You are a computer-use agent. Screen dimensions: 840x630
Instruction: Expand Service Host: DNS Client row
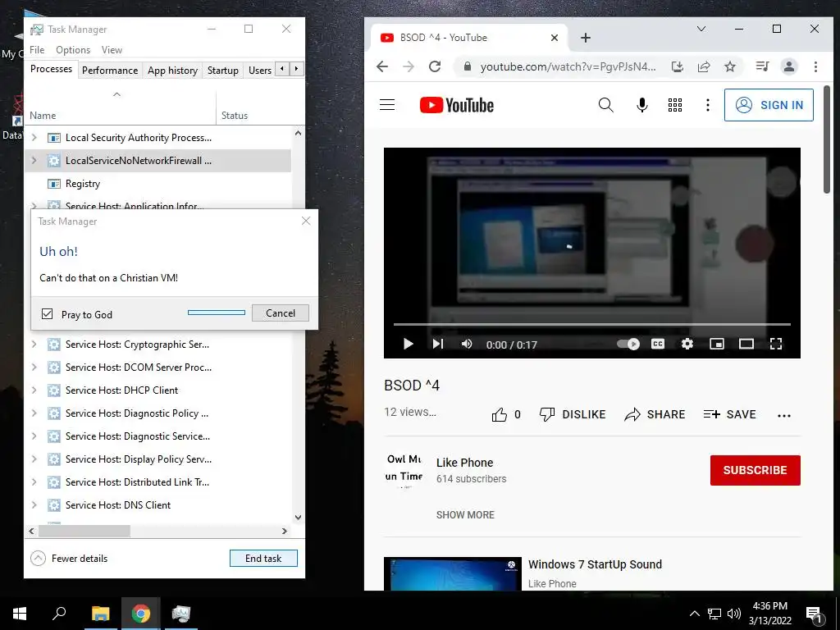(x=34, y=505)
